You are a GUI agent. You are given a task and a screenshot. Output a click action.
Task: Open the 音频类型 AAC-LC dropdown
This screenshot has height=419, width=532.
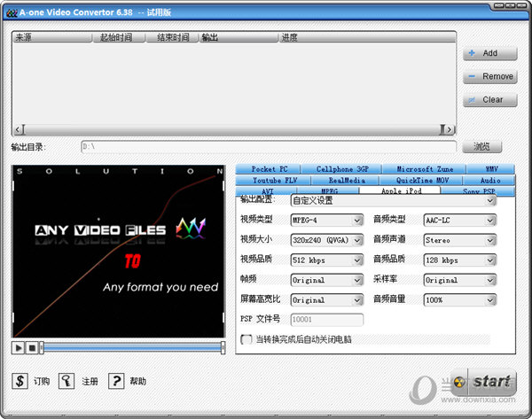(x=490, y=221)
